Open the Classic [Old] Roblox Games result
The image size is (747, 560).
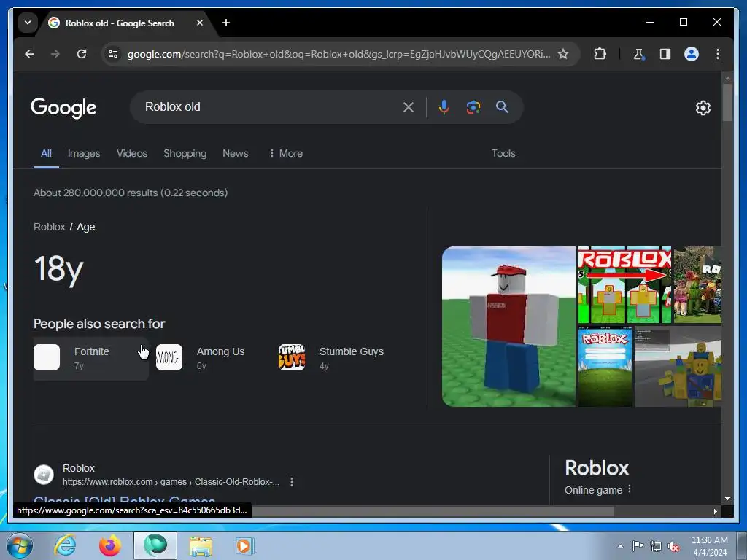[124, 500]
